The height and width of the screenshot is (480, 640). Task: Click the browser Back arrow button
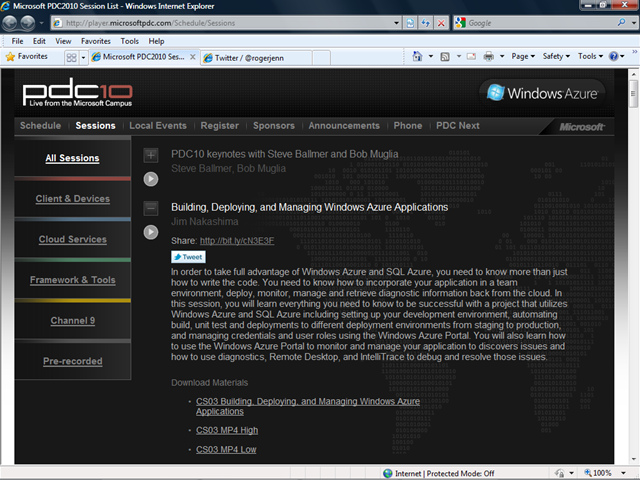pos(10,23)
